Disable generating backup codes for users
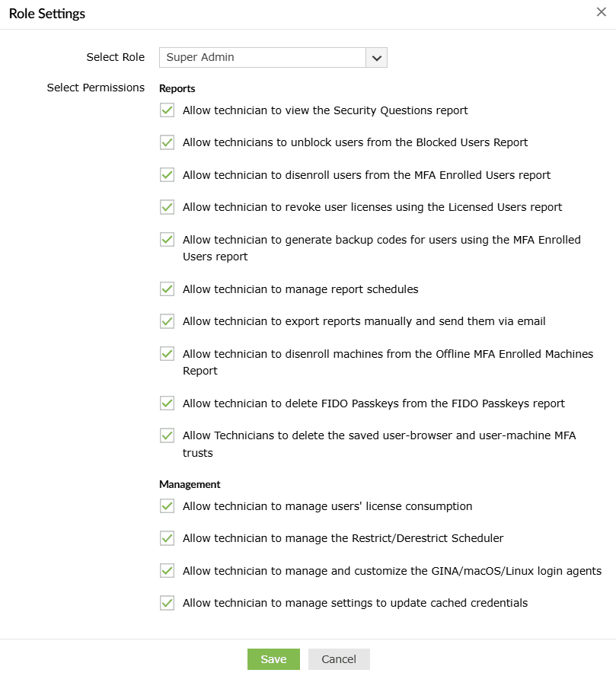Screen dimensions: 616x676 tap(167, 239)
